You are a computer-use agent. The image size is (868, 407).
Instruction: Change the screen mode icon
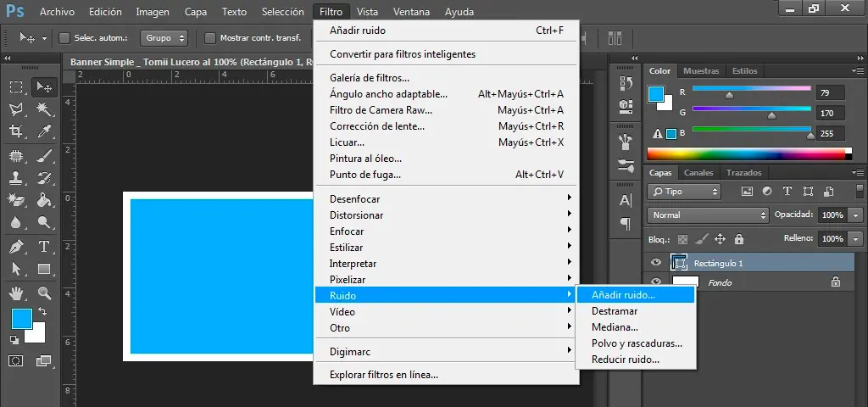tap(43, 361)
